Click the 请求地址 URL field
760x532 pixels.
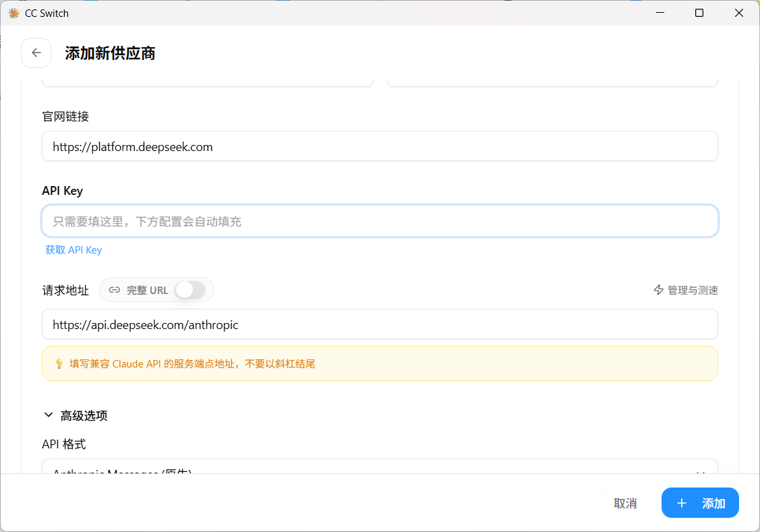point(380,324)
